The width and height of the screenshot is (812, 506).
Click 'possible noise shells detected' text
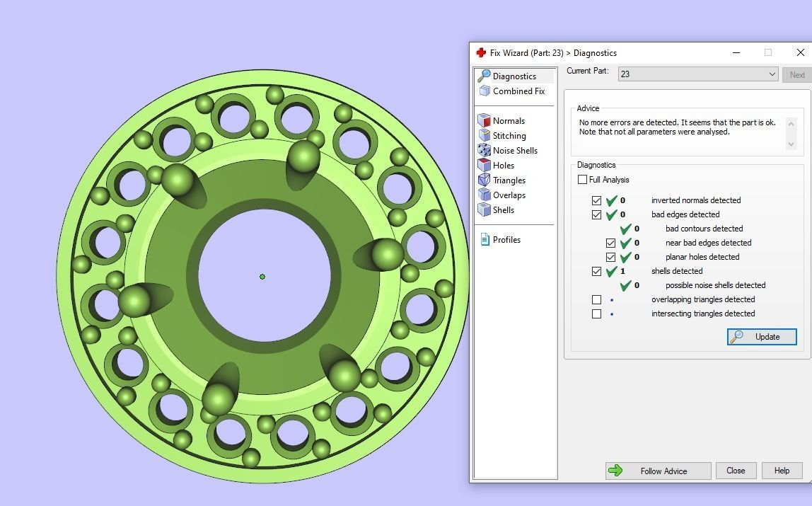[x=715, y=285]
